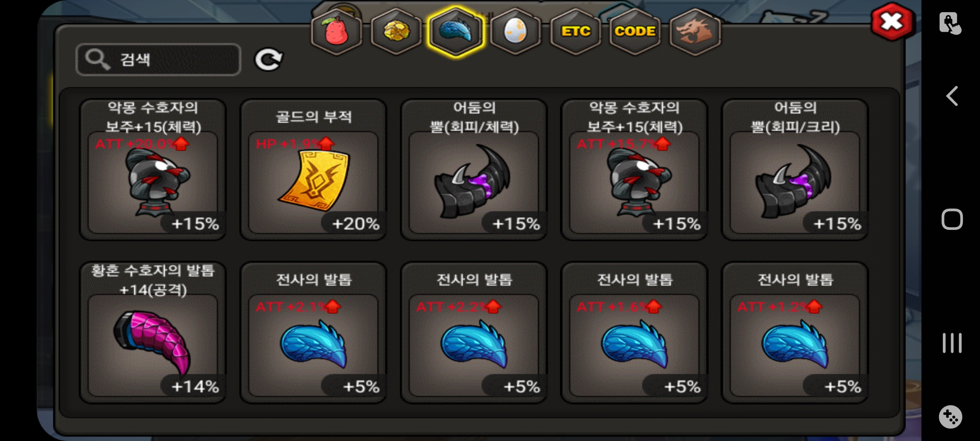Screen dimensions: 980x441
Task: Open the fruit food category tab
Action: coord(336,31)
